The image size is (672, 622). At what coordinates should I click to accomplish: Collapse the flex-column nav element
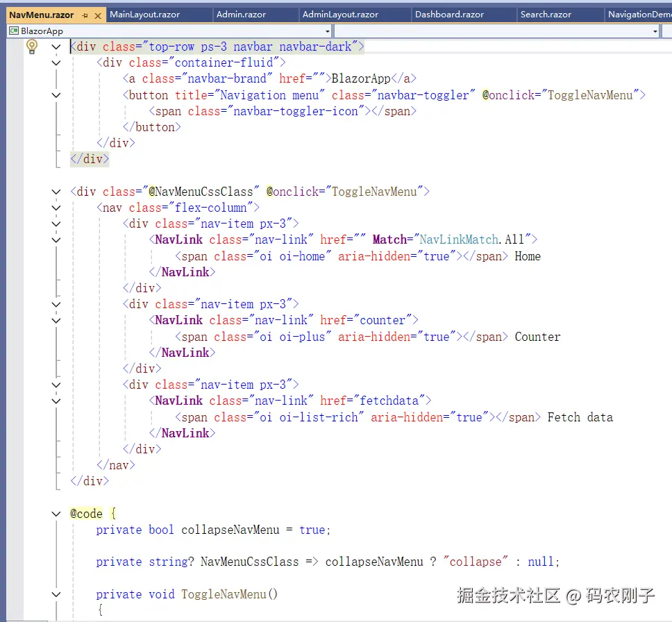56,207
